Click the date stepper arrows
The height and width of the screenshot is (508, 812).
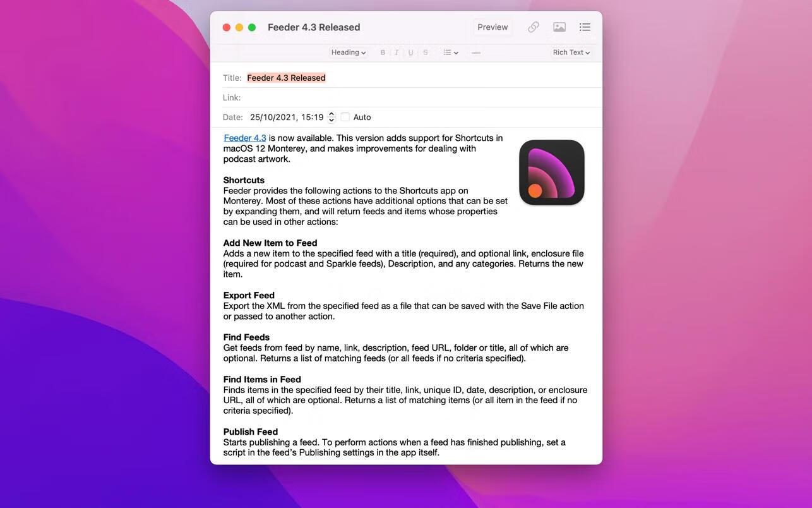pos(331,117)
